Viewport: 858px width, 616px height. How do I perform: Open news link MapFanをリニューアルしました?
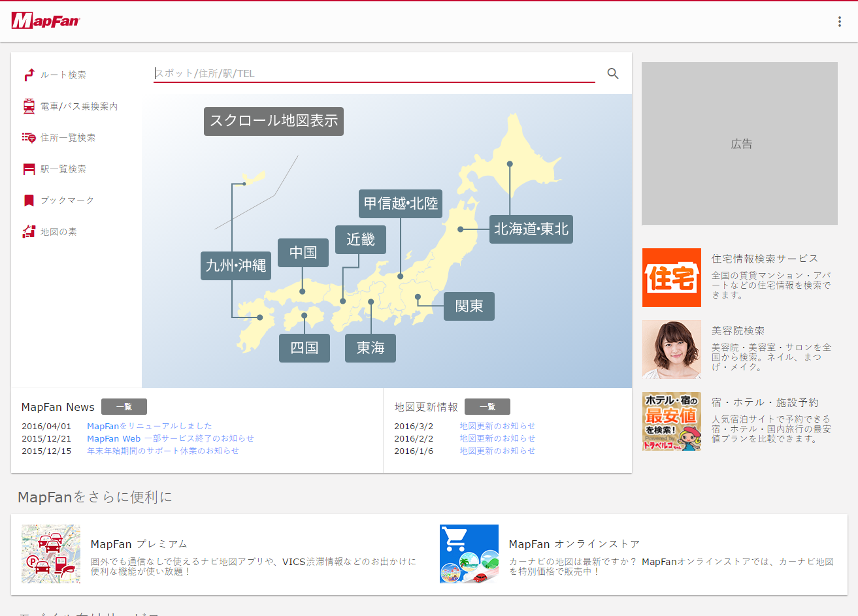150,426
